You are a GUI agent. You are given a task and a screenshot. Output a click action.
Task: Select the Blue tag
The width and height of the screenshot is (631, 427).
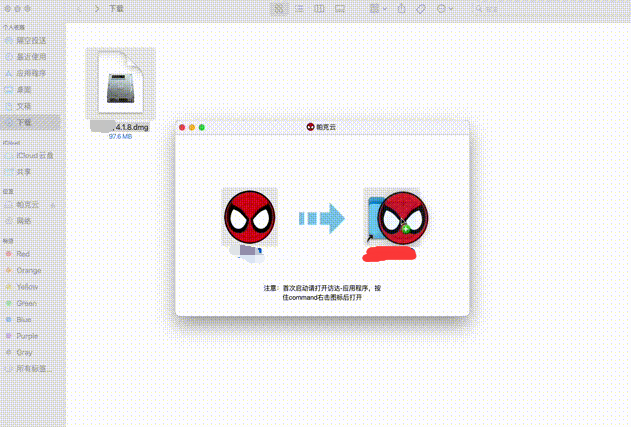tap(31, 320)
